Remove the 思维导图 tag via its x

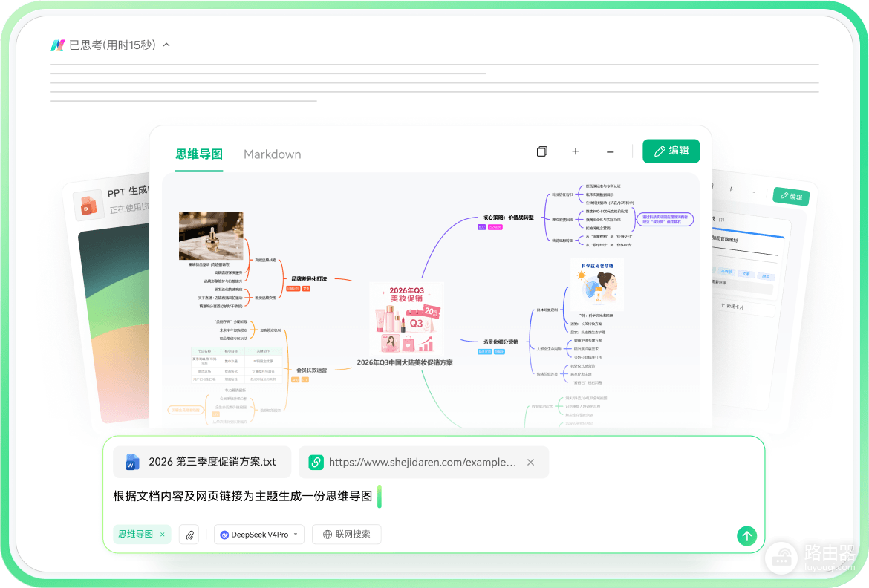[163, 535]
